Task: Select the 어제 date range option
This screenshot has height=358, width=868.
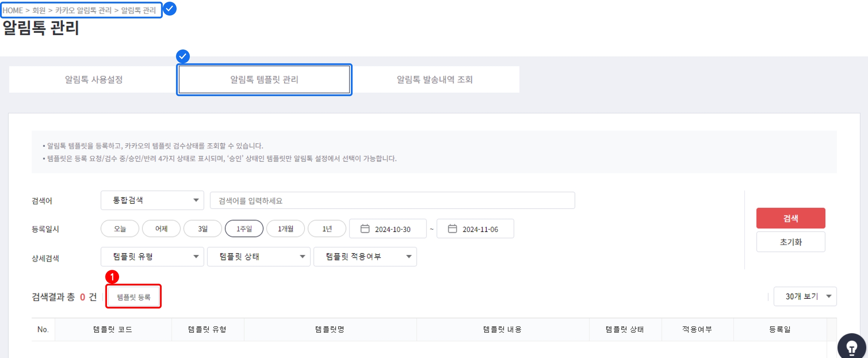Action: (x=161, y=229)
